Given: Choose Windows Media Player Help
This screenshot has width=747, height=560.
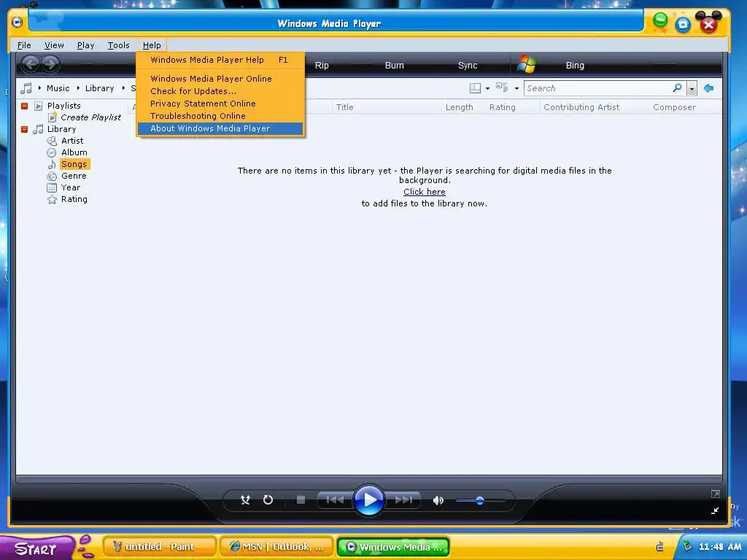Looking at the screenshot, I should pos(220,60).
